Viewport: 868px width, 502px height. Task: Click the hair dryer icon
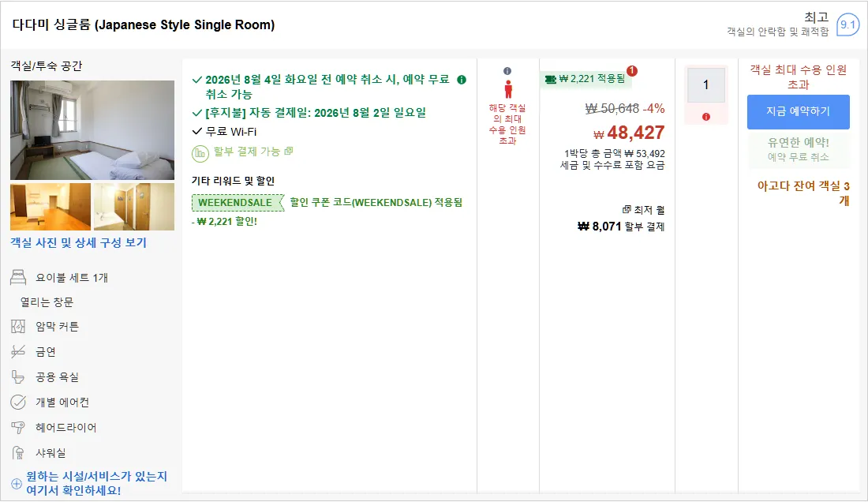[18, 427]
